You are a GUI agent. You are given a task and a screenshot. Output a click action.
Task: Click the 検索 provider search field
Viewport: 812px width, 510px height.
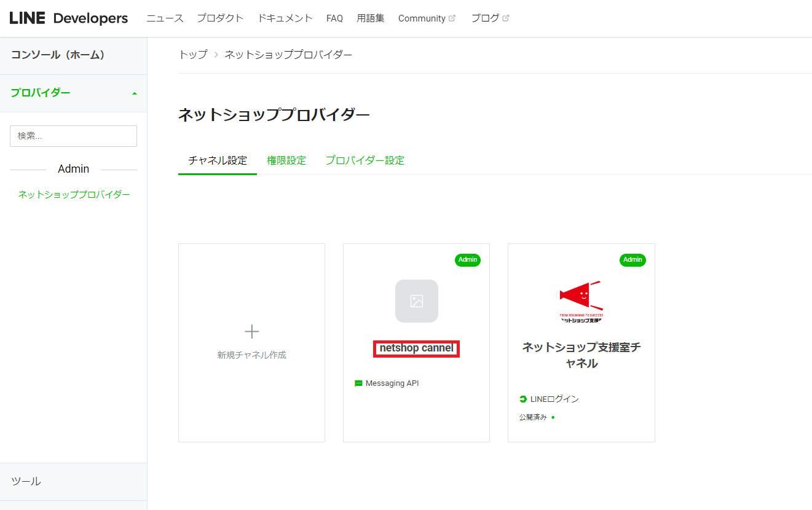[73, 136]
